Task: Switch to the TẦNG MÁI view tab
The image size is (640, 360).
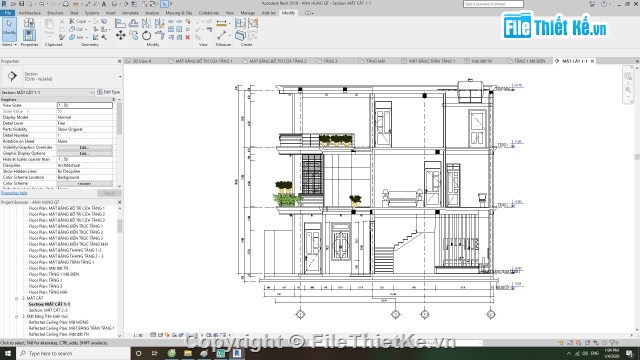Action: pos(375,61)
